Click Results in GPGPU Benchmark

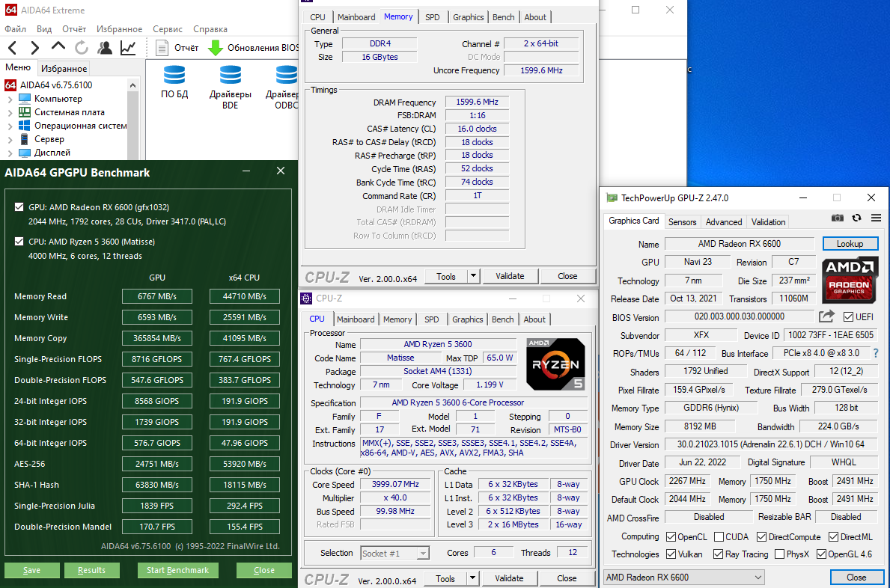tap(91, 570)
